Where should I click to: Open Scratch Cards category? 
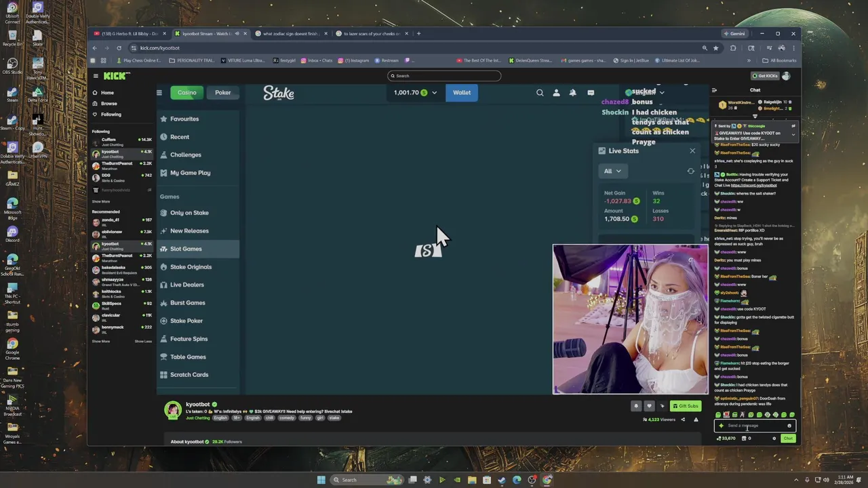click(x=198, y=375)
